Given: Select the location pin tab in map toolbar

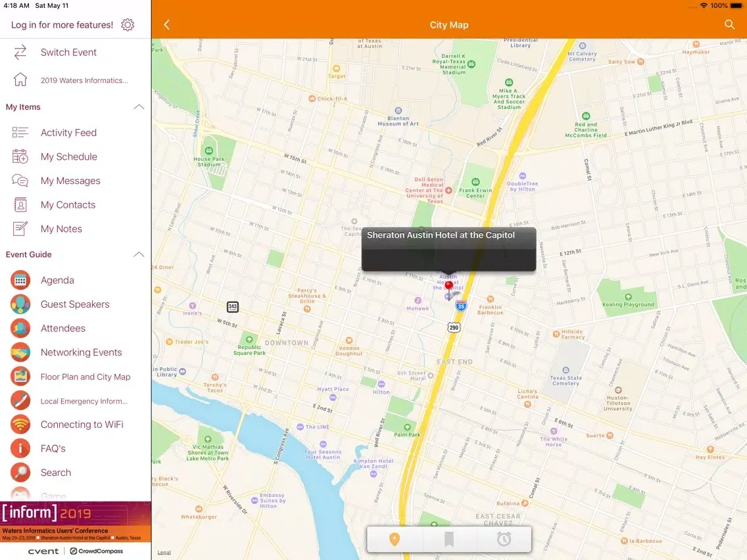Looking at the screenshot, I should 394,539.
